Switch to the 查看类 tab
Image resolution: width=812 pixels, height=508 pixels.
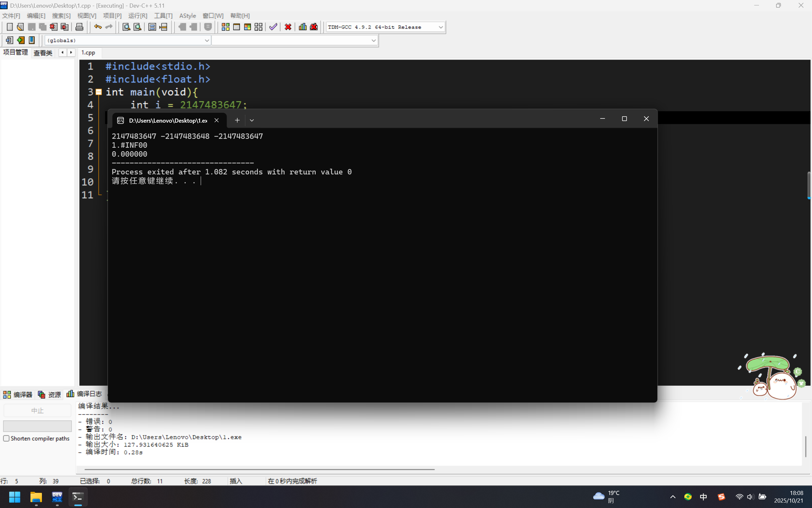tap(43, 53)
